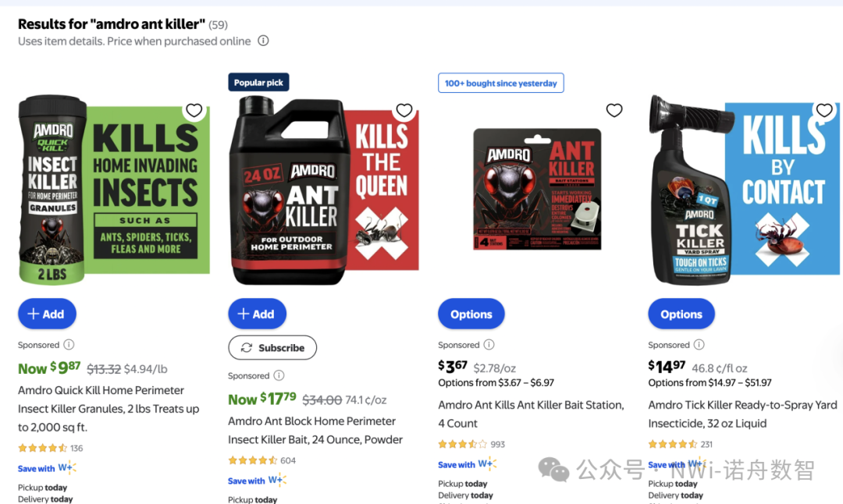Open Options for Ant Killer Bait Station

471,314
